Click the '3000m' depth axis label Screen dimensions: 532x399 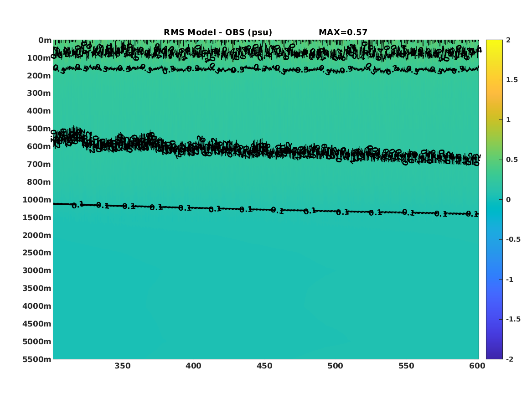37,270
